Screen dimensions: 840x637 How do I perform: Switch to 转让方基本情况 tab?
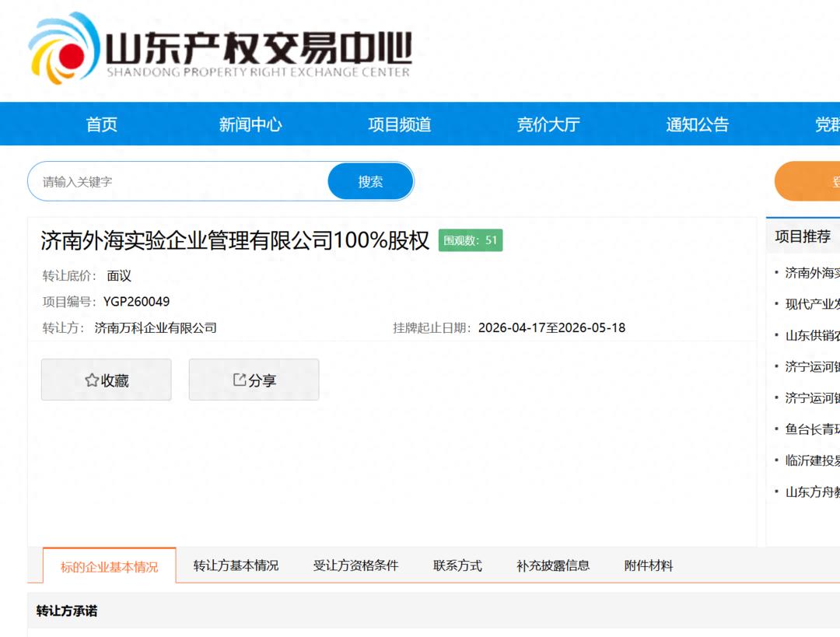pos(236,565)
